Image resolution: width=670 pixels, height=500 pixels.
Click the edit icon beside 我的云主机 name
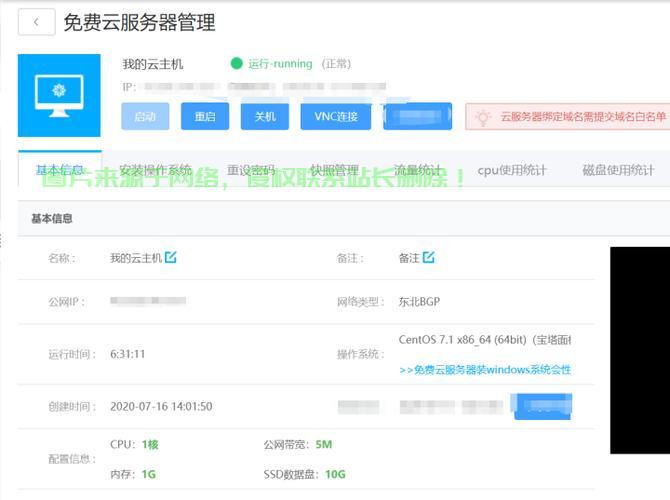point(171,257)
